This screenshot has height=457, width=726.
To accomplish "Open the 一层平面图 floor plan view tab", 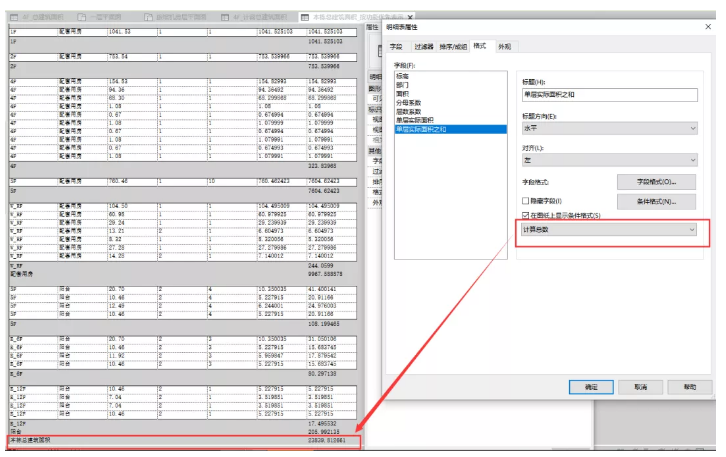I will point(106,17).
